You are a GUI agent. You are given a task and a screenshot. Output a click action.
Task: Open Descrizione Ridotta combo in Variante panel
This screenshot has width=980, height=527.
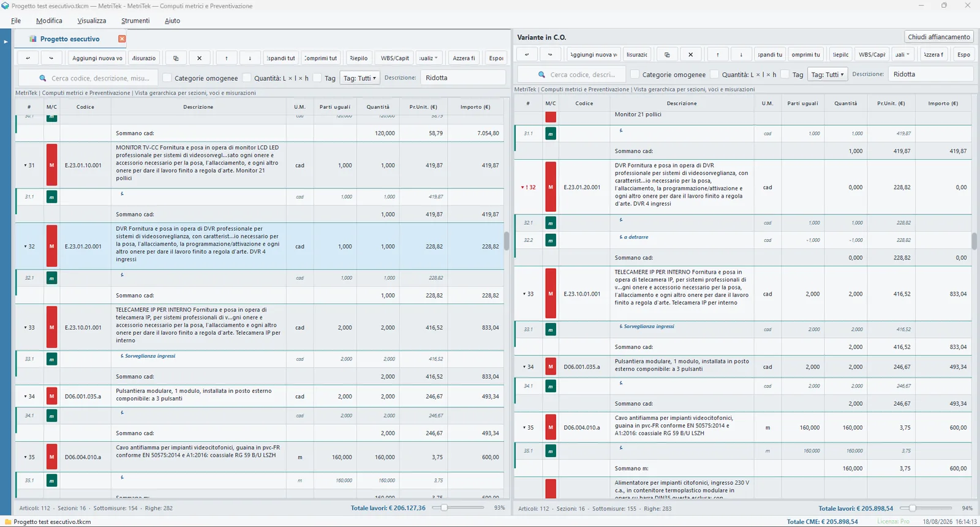[x=930, y=74]
